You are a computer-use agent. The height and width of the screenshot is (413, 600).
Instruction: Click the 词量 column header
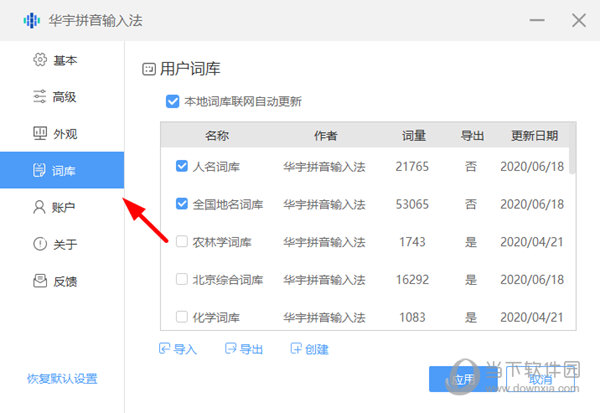414,135
